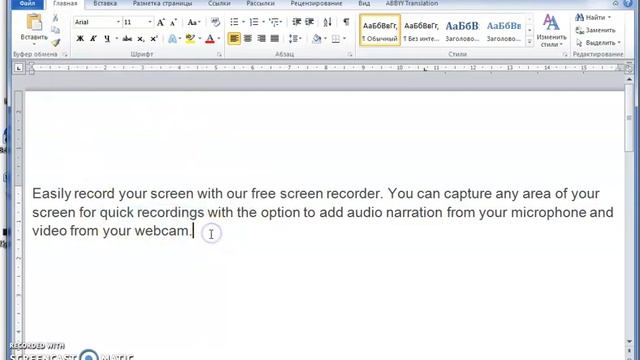Toggle show paragraph marks (¶)

point(346,22)
